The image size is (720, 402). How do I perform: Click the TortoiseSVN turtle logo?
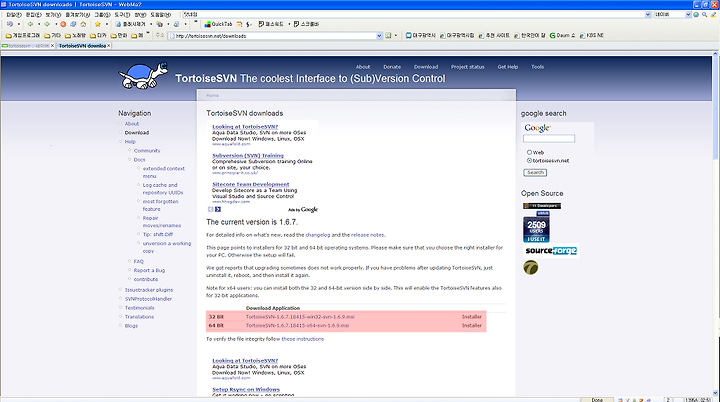pyautogui.click(x=143, y=75)
